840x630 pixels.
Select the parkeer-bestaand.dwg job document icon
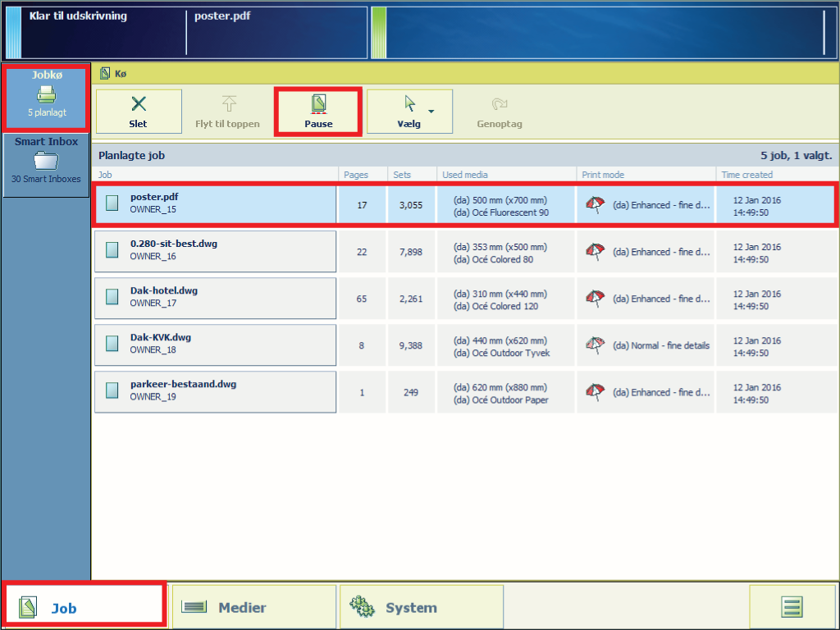(x=112, y=390)
